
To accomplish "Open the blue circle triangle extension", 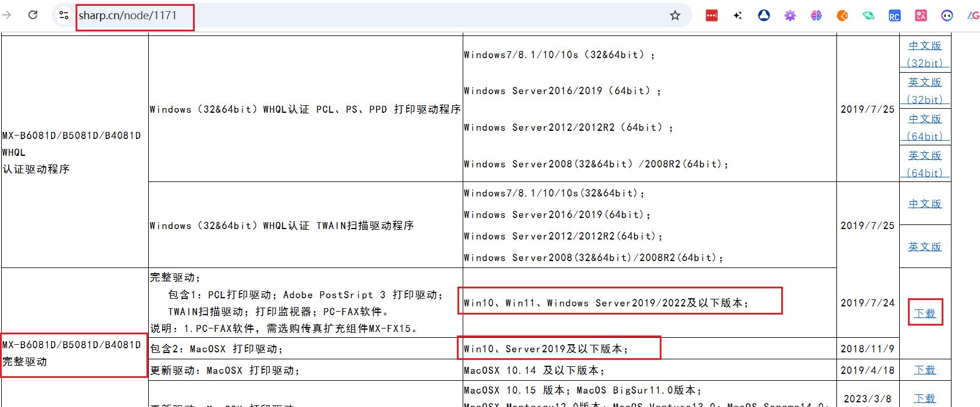I will pos(764,16).
